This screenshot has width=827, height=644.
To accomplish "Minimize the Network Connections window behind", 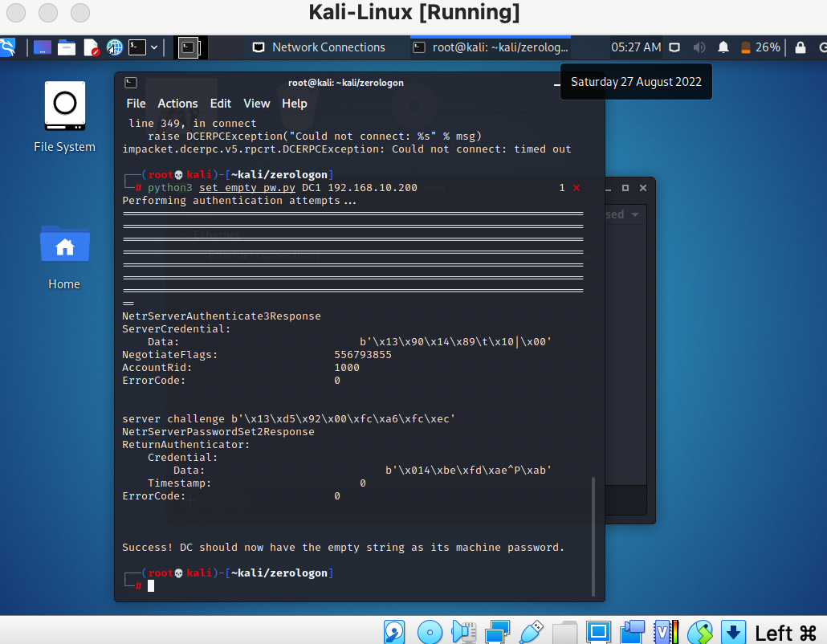I will pos(609,188).
